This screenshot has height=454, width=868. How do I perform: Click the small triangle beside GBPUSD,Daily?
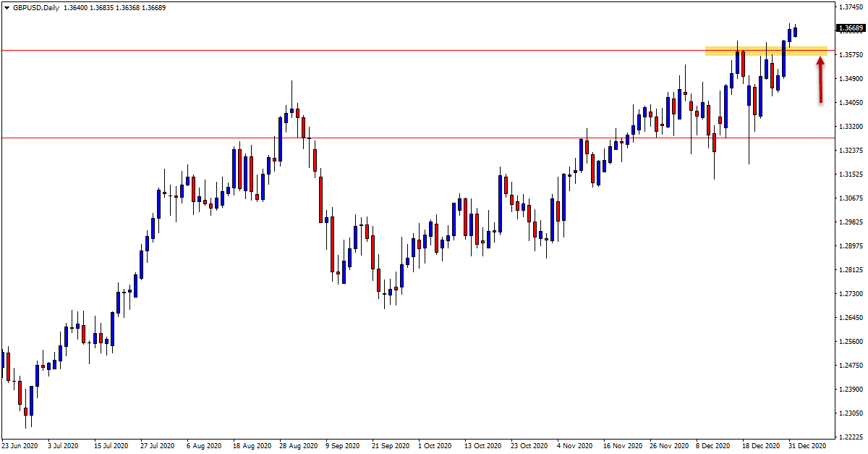click(x=7, y=7)
